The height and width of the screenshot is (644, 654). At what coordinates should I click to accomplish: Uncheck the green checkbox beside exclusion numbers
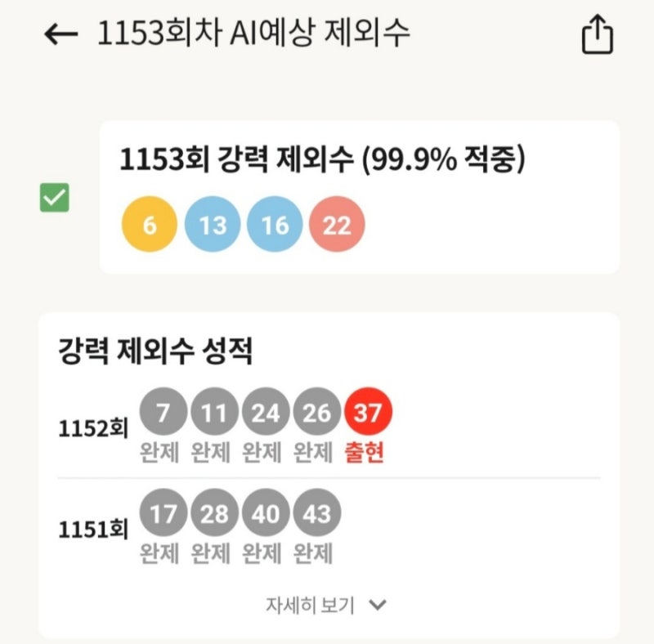tap(55, 198)
